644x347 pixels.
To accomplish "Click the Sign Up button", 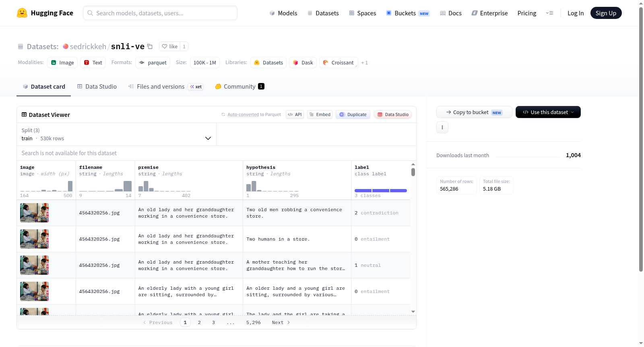I will coord(606,13).
